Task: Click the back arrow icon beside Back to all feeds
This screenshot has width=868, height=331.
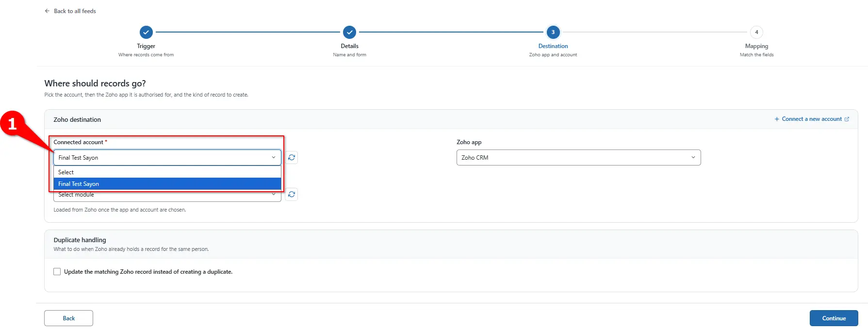Action: (x=47, y=11)
